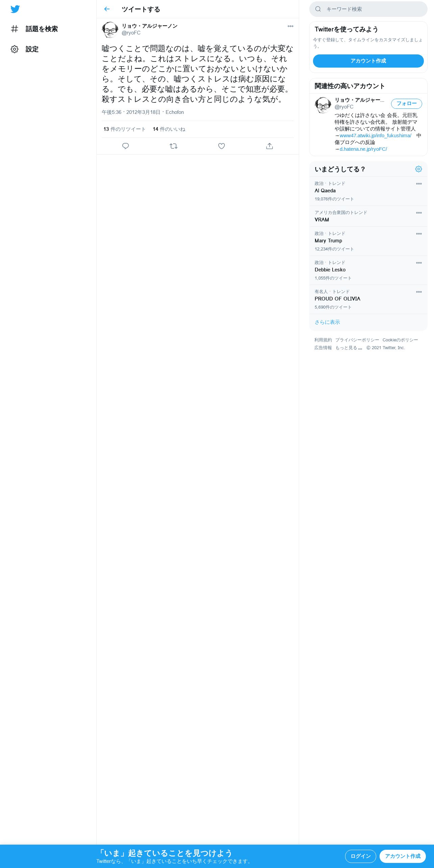Go back using the arrow icon
The width and height of the screenshot is (434, 868).
(107, 9)
